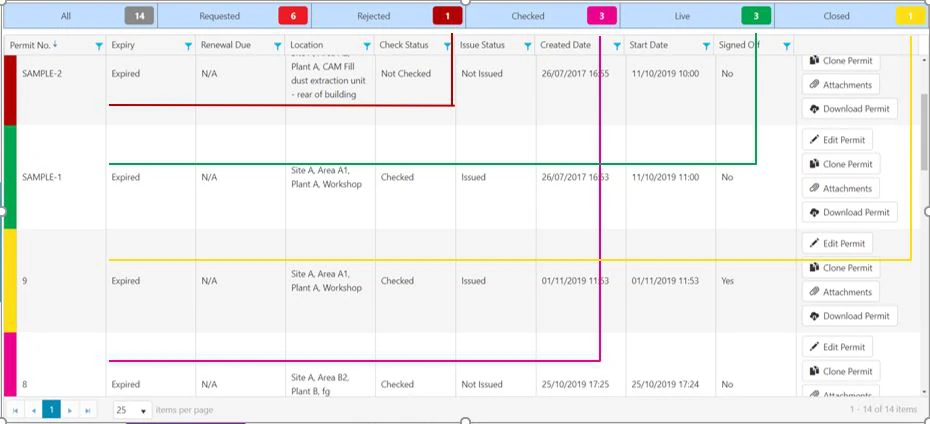The width and height of the screenshot is (930, 424).
Task: Sort by the Check Status column header
Action: [x=404, y=45]
